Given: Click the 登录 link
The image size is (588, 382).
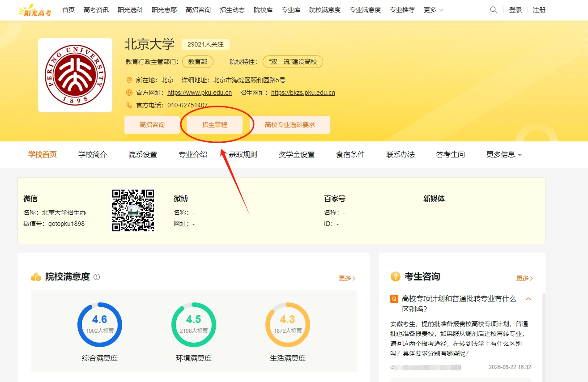Looking at the screenshot, I should (x=516, y=10).
